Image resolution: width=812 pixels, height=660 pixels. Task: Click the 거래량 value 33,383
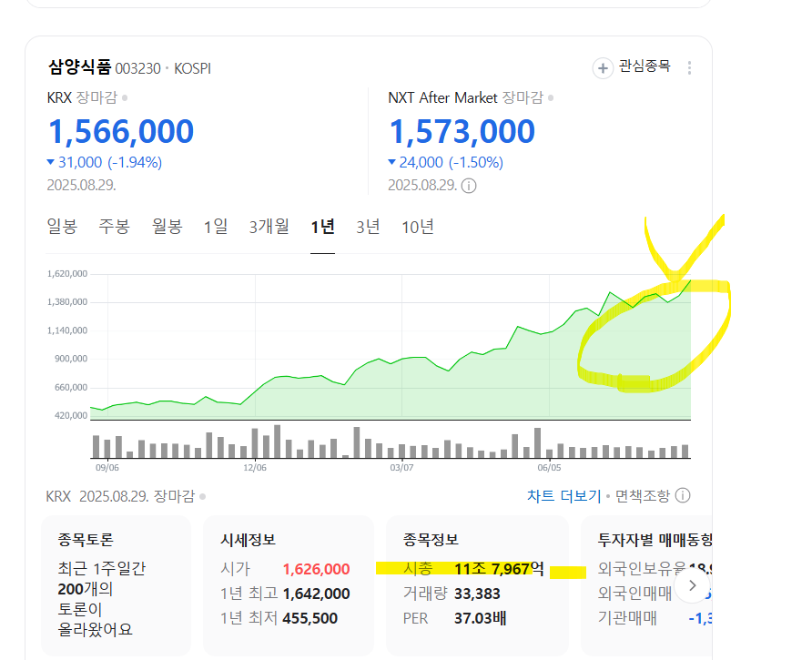[477, 594]
